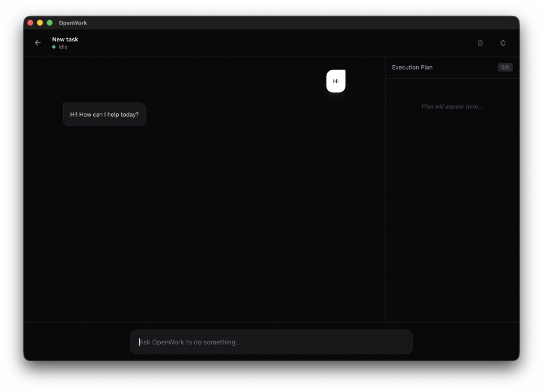Click the green idle status indicator
The height and width of the screenshot is (392, 543).
[x=54, y=47]
